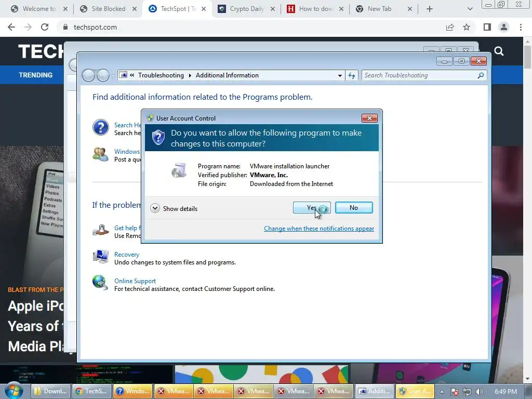Screen dimensions: 532x399
Task: Click the Get help from a friend icon
Action: pyautogui.click(x=100, y=230)
